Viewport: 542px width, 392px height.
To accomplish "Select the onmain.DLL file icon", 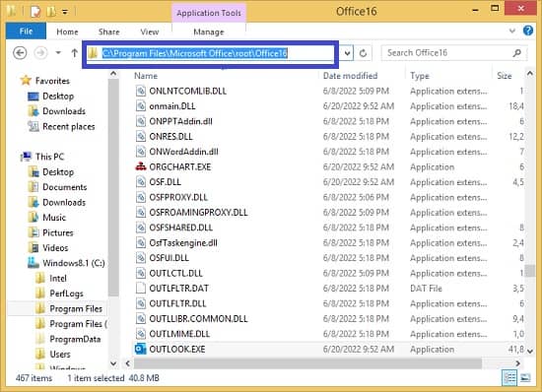I will pyautogui.click(x=140, y=106).
